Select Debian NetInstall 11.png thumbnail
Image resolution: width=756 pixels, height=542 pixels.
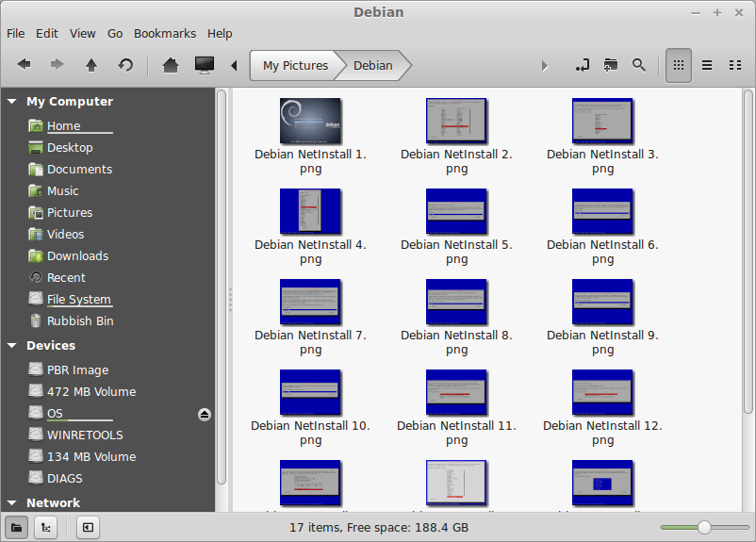[x=456, y=392]
